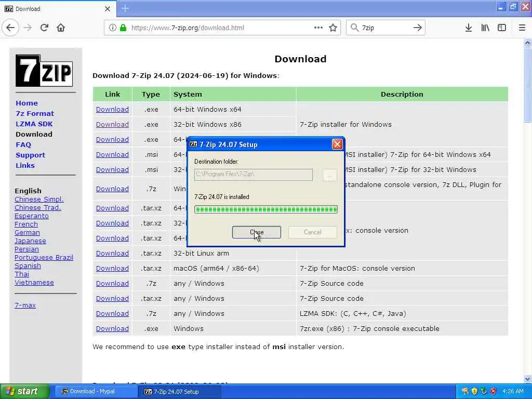Viewport: 532px width, 399px height.
Task: Click the 7z icon in Setup title bar
Action: click(193, 144)
